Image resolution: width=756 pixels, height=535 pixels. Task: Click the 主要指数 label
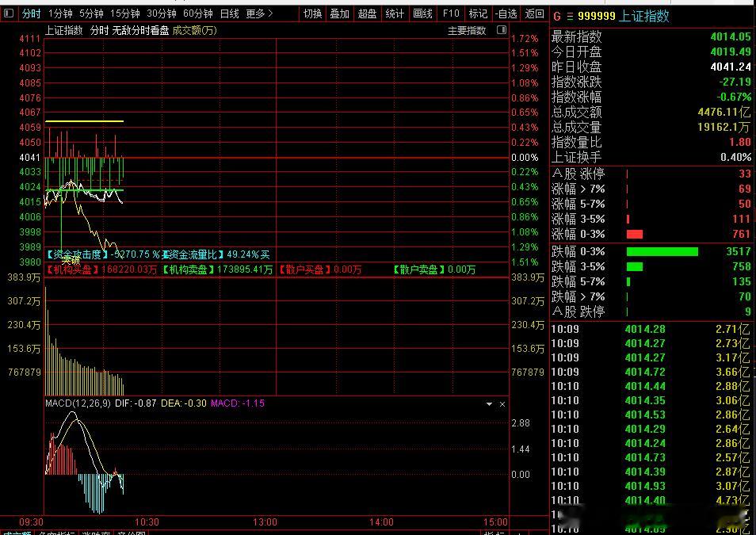tap(467, 31)
